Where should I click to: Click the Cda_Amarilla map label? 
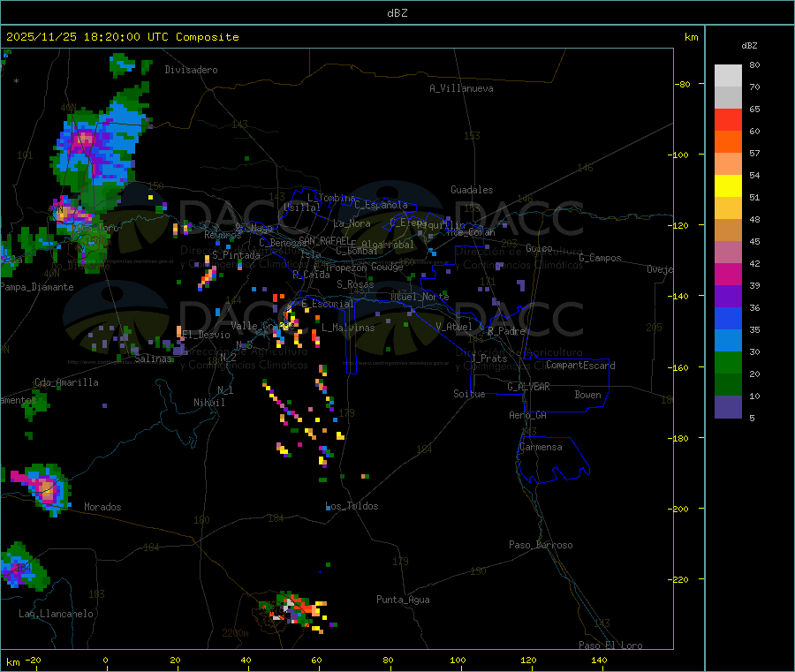[66, 382]
